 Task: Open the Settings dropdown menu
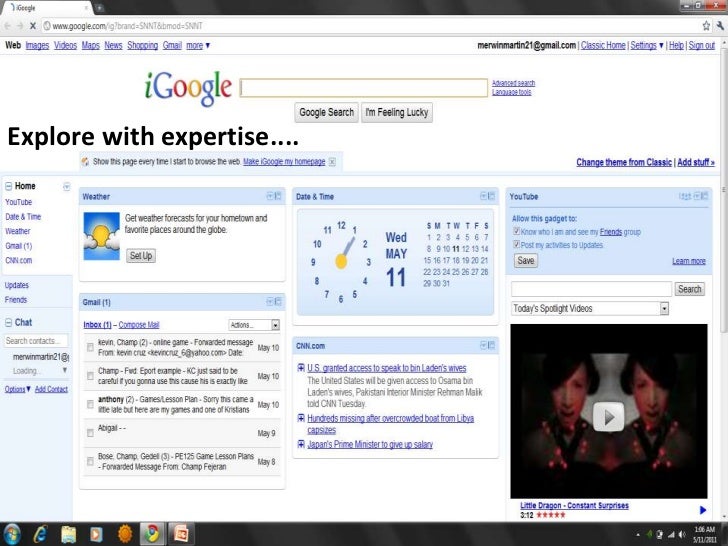(x=647, y=46)
